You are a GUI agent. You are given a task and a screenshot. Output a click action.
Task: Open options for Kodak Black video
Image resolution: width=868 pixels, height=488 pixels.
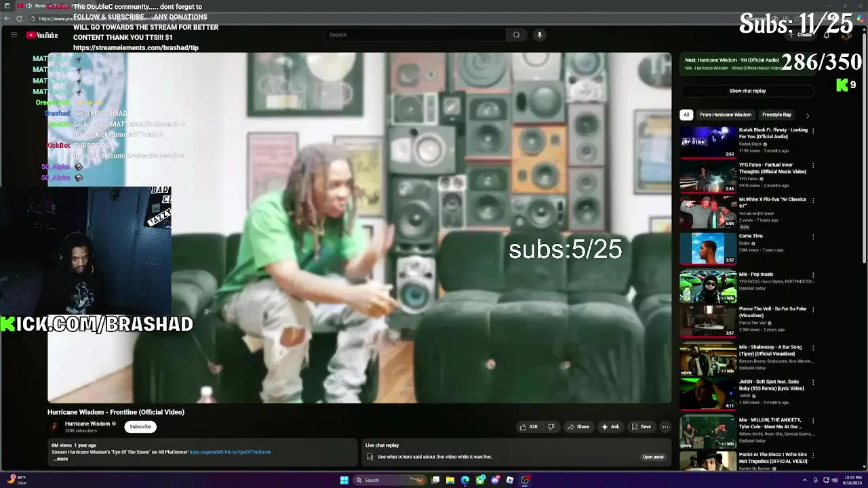pyautogui.click(x=813, y=130)
